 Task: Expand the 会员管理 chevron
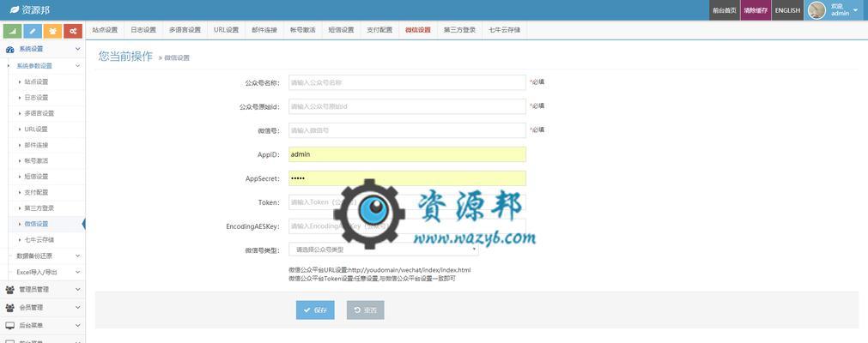coord(77,308)
